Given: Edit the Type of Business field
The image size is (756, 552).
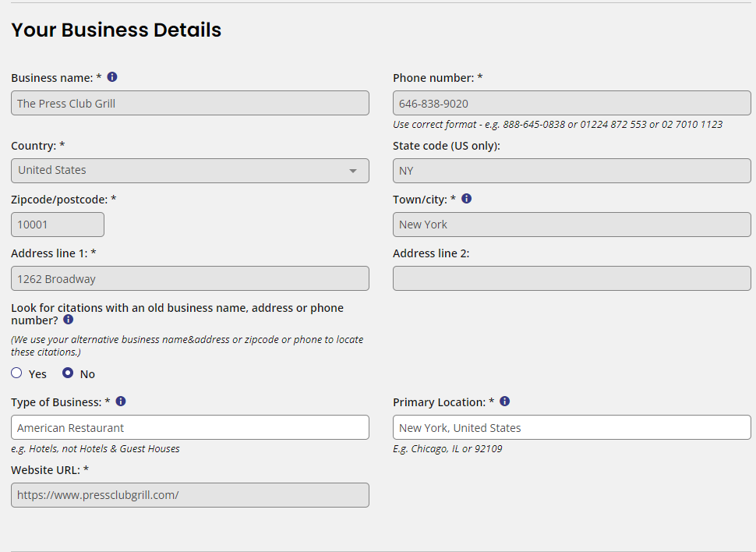Looking at the screenshot, I should click(x=190, y=427).
